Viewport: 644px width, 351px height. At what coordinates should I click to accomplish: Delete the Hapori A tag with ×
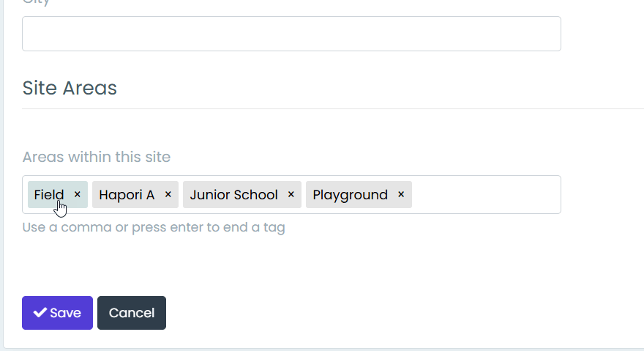point(168,194)
